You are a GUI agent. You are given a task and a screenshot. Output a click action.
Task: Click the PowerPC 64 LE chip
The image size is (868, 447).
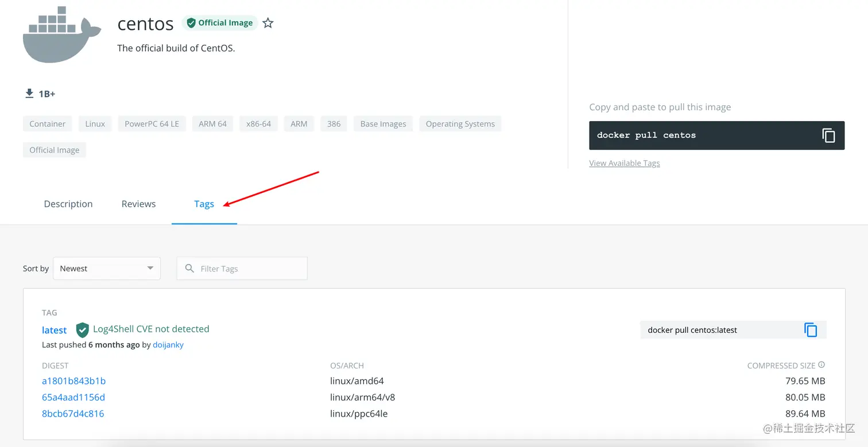click(152, 123)
